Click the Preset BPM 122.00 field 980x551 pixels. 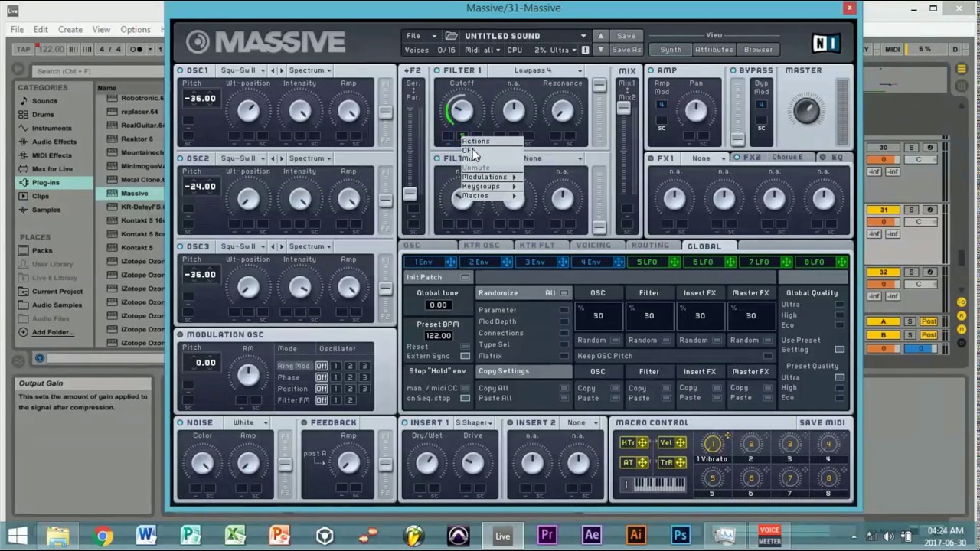coord(438,336)
